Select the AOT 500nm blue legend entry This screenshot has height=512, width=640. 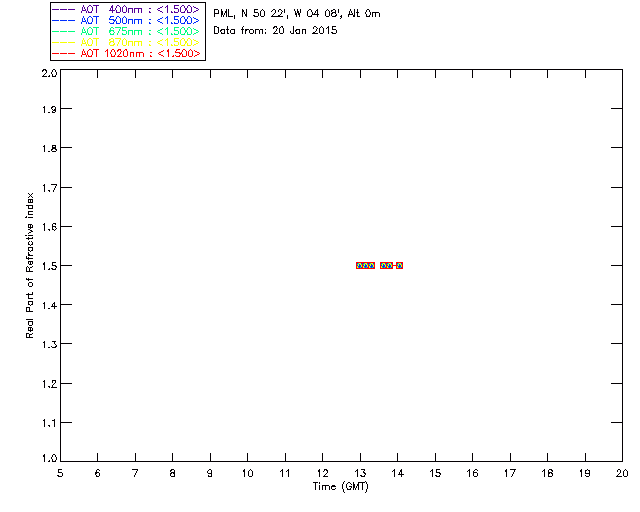point(126,20)
